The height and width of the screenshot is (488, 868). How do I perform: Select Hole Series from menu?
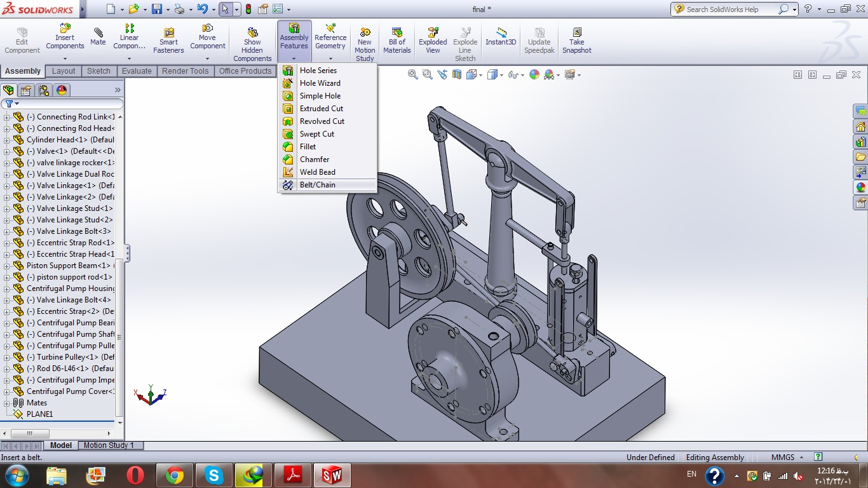[x=327, y=71]
